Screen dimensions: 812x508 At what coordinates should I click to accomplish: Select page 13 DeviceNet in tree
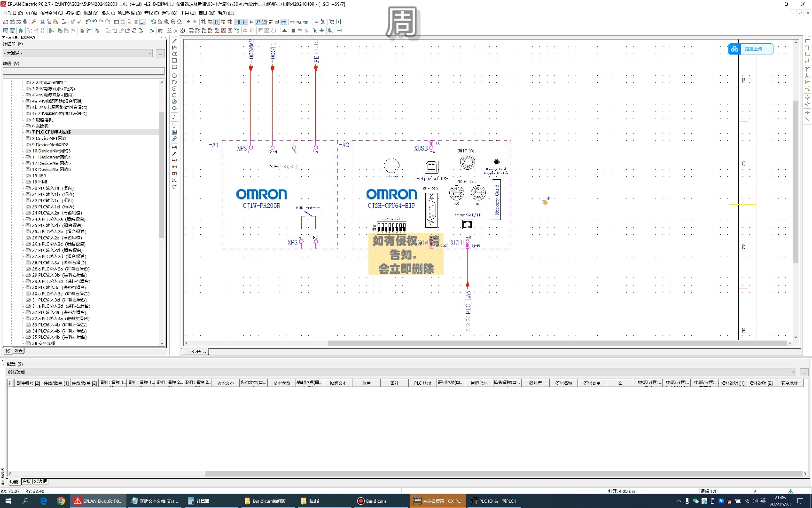click(x=51, y=169)
